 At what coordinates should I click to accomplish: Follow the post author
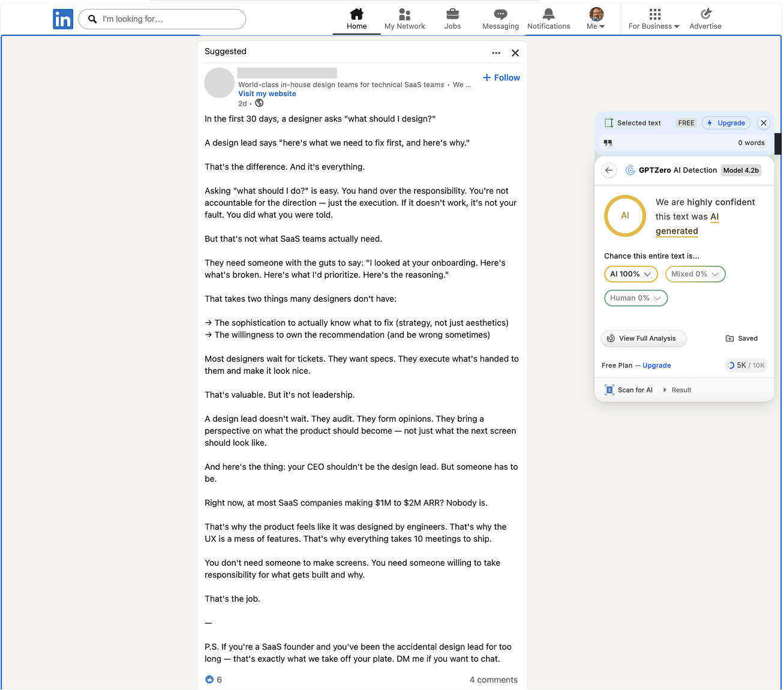tap(501, 77)
